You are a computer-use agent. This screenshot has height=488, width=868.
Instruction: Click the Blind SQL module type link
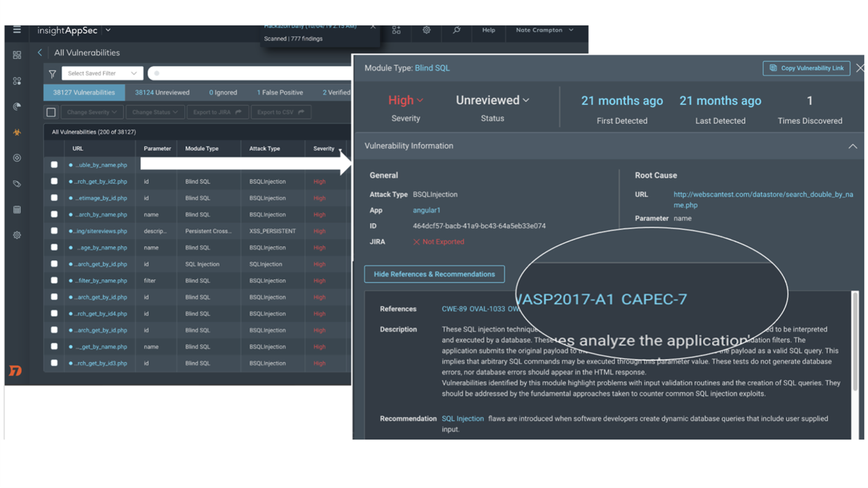coord(432,68)
